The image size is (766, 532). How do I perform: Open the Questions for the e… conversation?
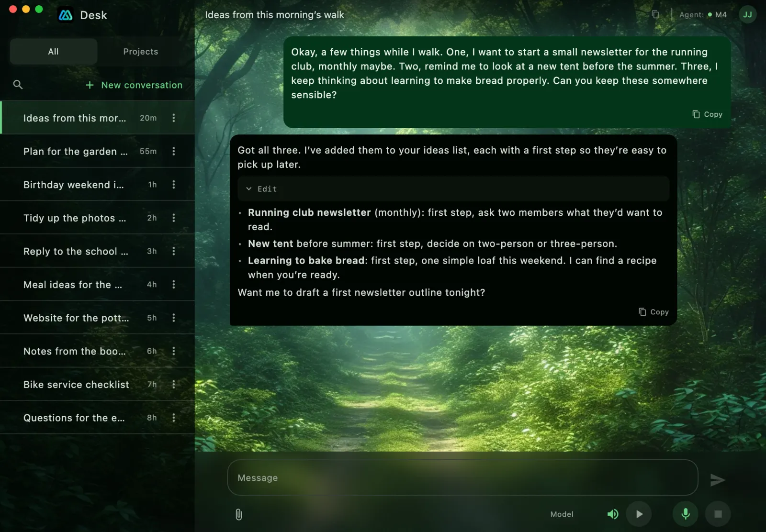click(x=97, y=418)
